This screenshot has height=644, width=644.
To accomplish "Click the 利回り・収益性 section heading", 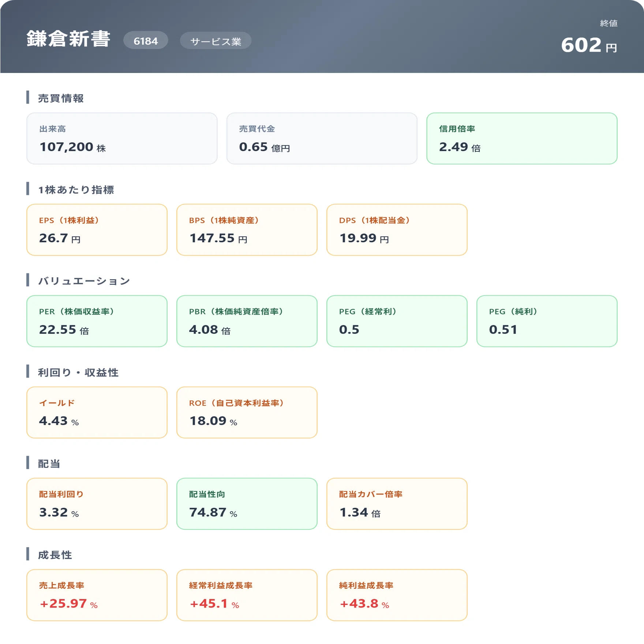I will pyautogui.click(x=78, y=372).
